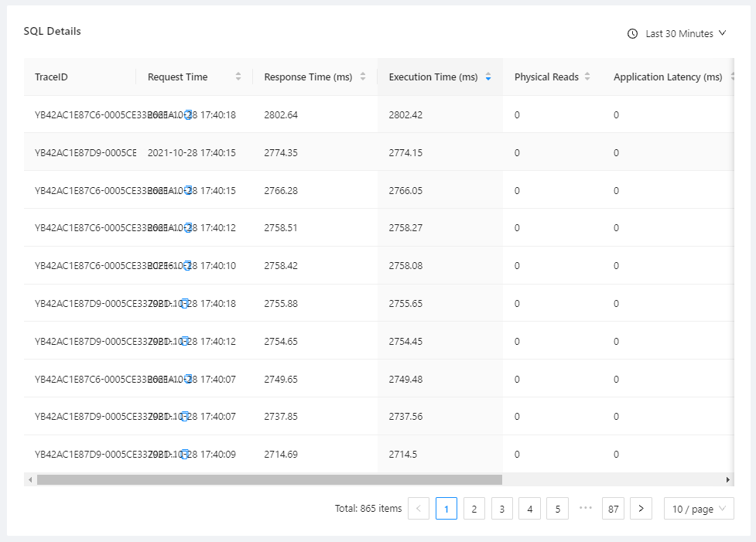Click response time value 2802.64
The width and height of the screenshot is (756, 542).
[281, 114]
